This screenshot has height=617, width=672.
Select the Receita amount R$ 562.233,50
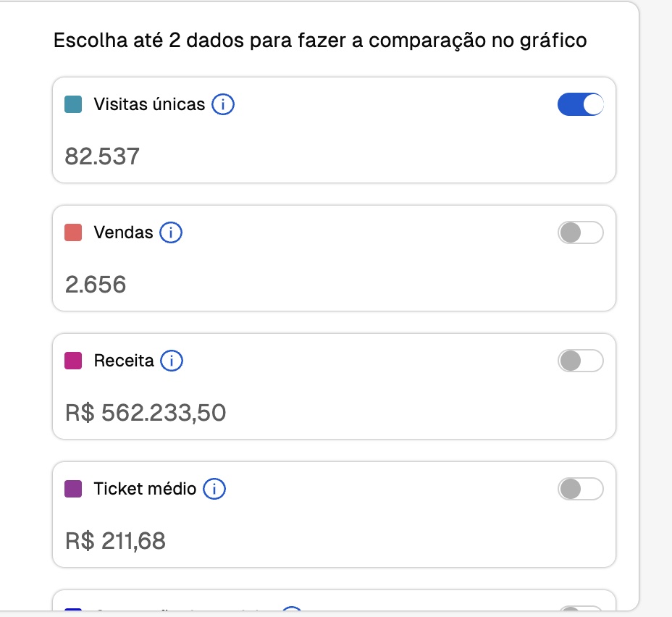pos(146,413)
